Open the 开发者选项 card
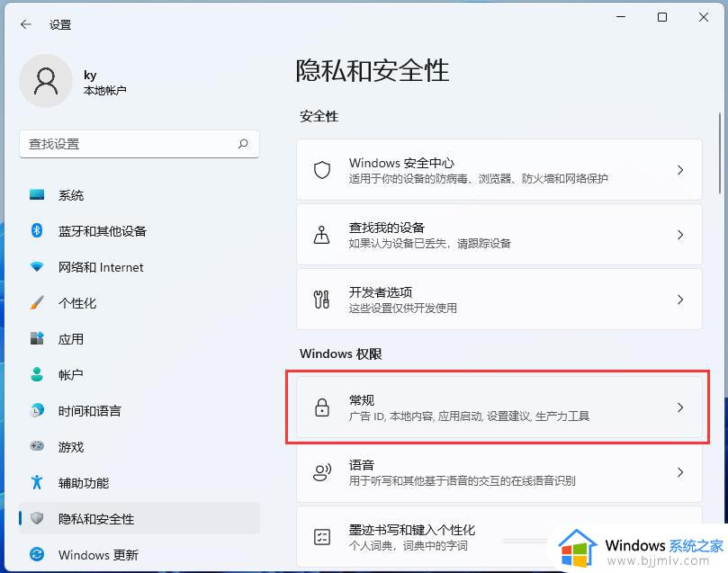 click(x=499, y=300)
